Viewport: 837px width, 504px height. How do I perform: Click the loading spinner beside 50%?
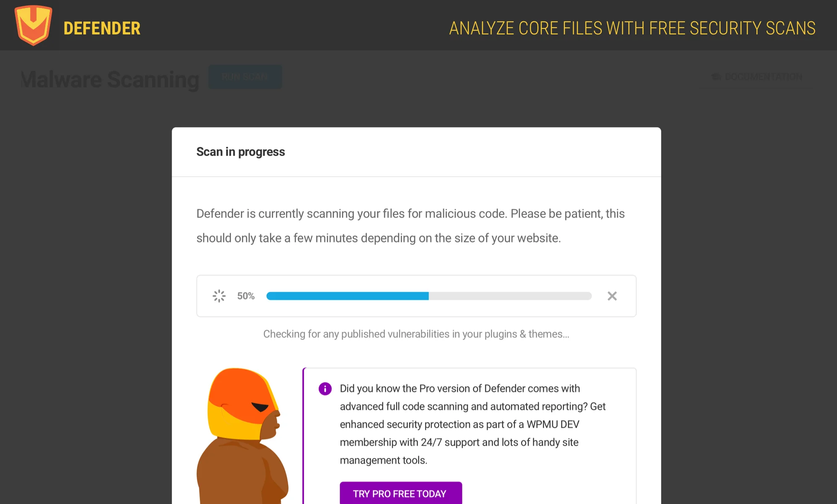pos(219,296)
